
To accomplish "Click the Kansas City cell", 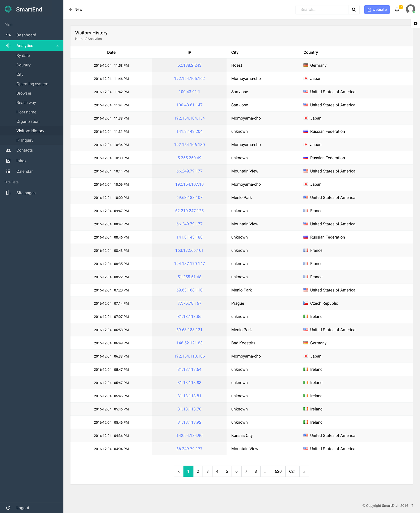I will (242, 436).
